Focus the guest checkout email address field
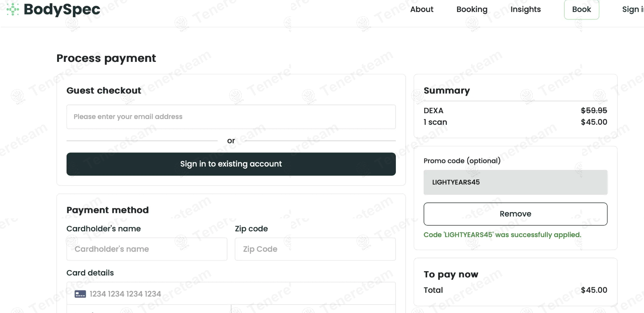Screen dimensions: 644x313 click(x=231, y=117)
